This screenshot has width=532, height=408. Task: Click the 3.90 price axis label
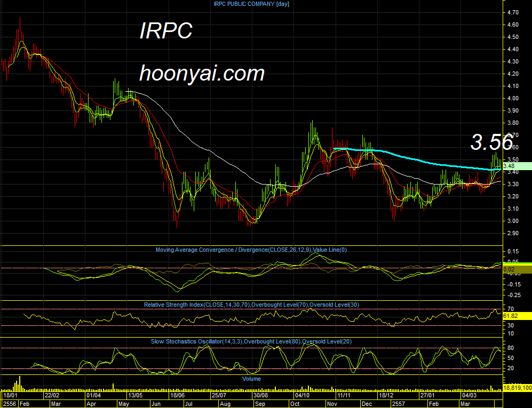point(513,110)
